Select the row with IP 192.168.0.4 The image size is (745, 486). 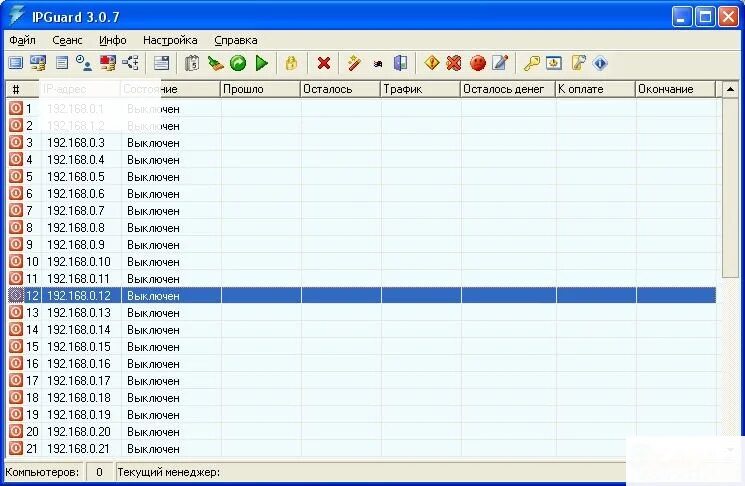click(x=361, y=160)
